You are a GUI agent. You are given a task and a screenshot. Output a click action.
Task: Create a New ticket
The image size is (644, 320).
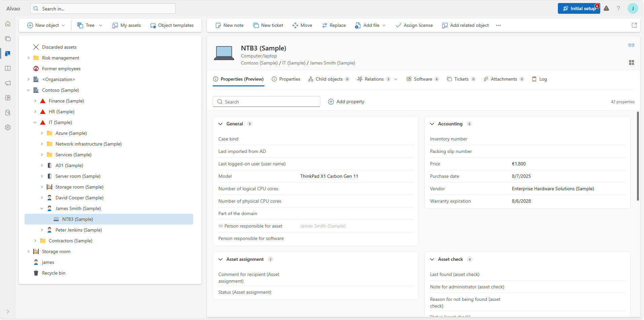tap(268, 25)
